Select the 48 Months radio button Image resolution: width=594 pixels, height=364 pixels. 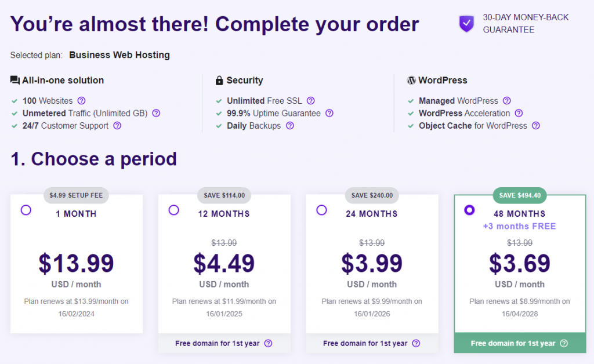click(x=469, y=210)
